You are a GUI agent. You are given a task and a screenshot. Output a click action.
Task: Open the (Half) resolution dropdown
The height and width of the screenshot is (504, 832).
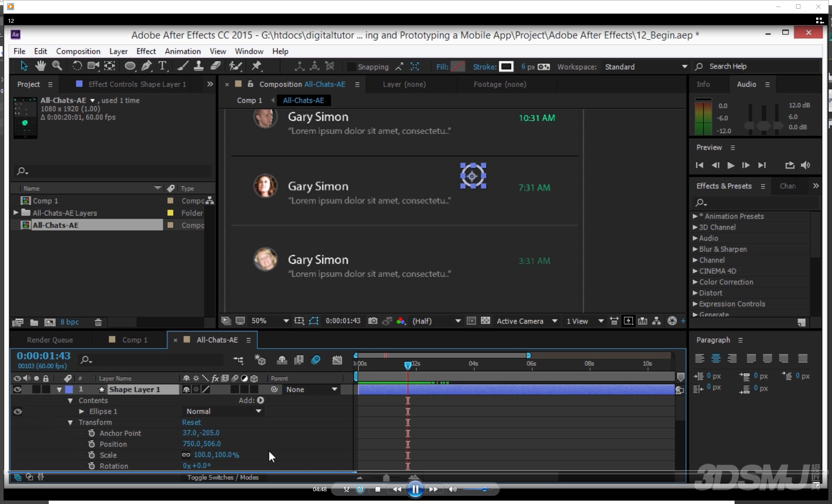(x=436, y=321)
